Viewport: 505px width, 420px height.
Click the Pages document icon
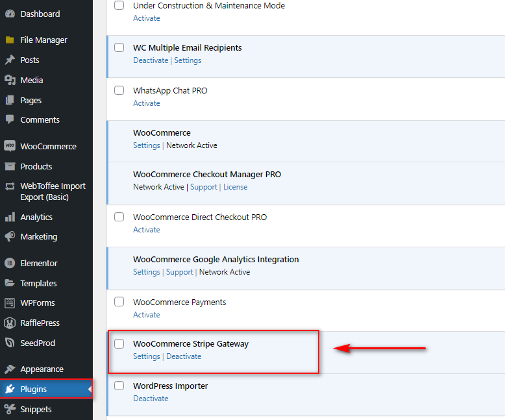(10, 100)
